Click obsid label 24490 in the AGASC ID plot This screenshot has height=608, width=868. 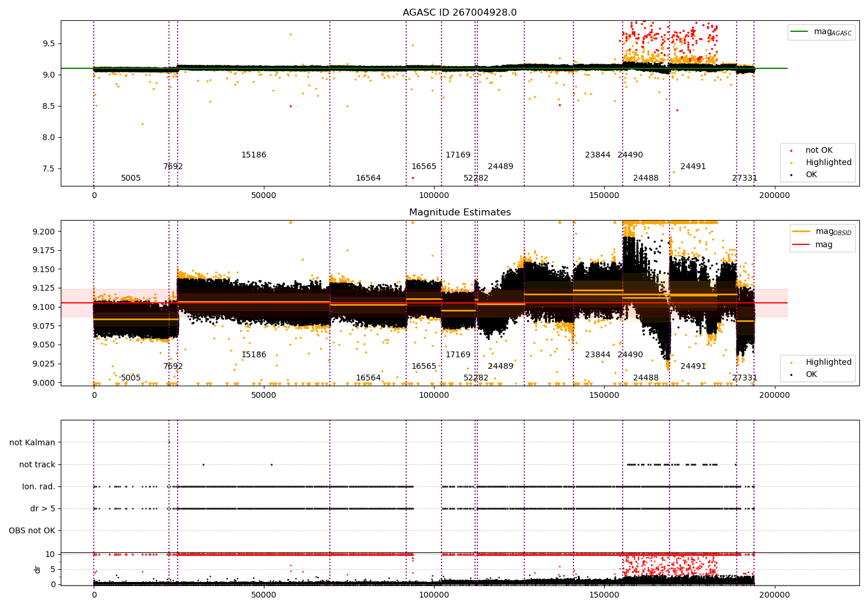[x=630, y=155]
